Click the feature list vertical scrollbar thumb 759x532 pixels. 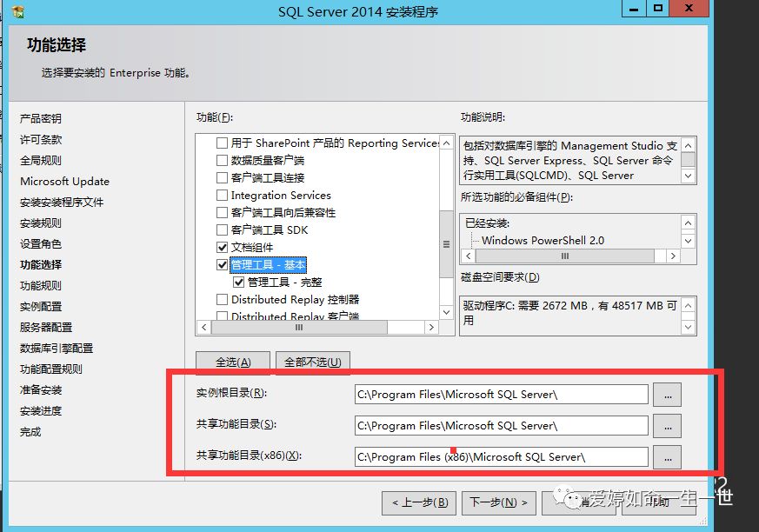[x=446, y=244]
